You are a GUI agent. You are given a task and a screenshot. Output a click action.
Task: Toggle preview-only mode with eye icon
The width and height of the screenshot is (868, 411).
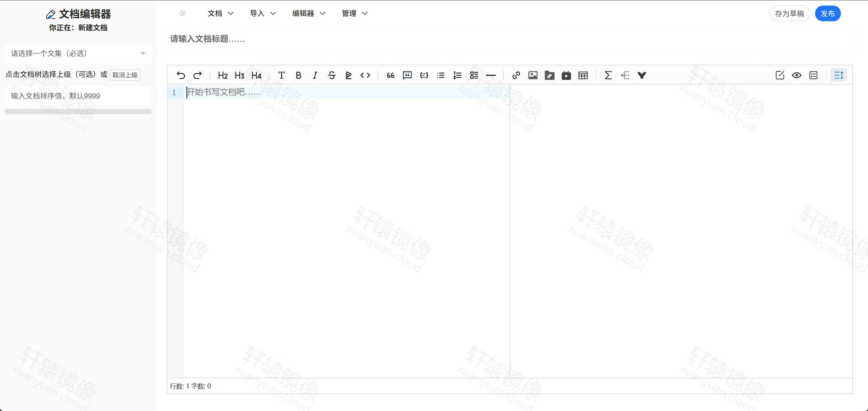pos(796,75)
